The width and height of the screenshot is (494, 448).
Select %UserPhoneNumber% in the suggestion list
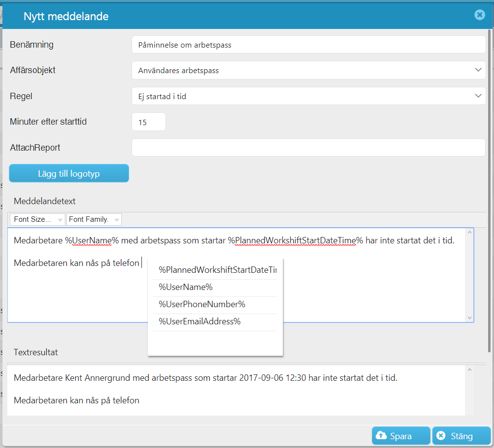click(215, 304)
